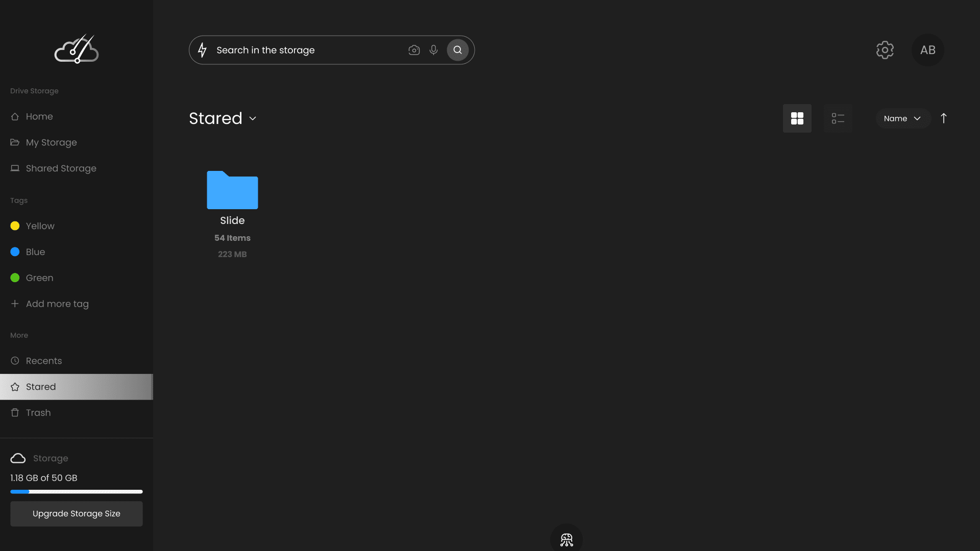Image resolution: width=980 pixels, height=551 pixels.
Task: Click the Home house icon
Action: [15, 116]
